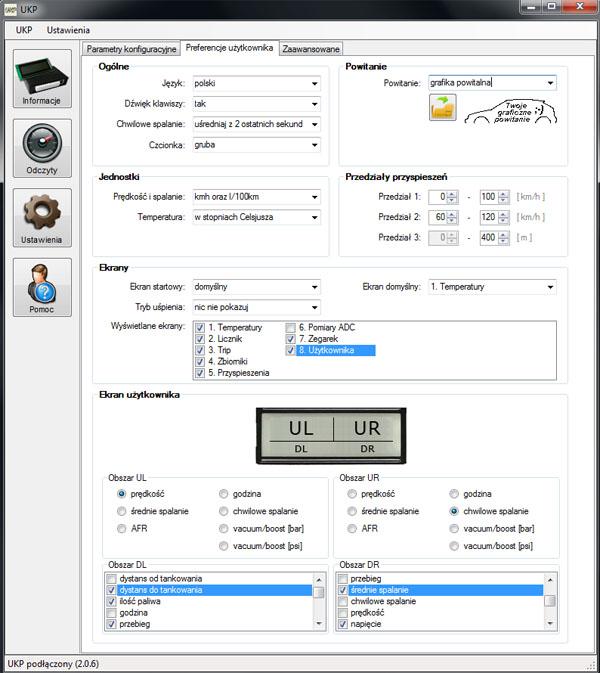Enable prędkość checkbox in Obszar DR
Viewport: 600px width, 673px height.
[x=342, y=613]
